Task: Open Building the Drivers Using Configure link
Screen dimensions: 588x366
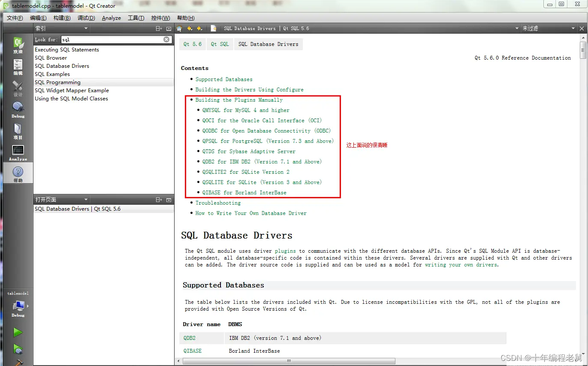Action: tap(250, 90)
